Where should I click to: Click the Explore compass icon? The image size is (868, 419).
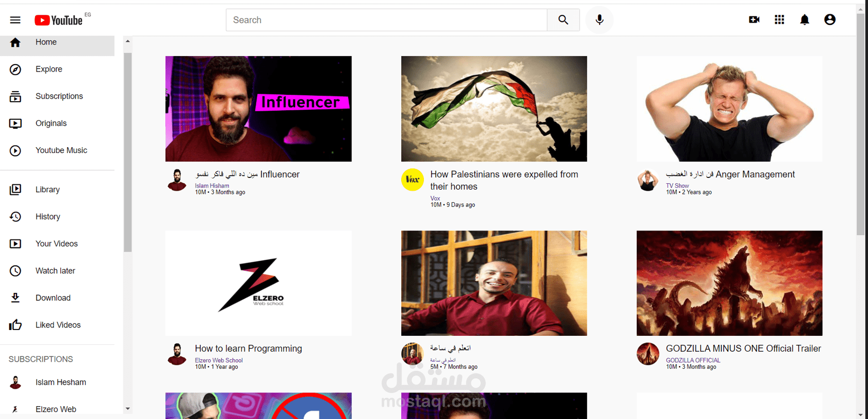pos(15,69)
